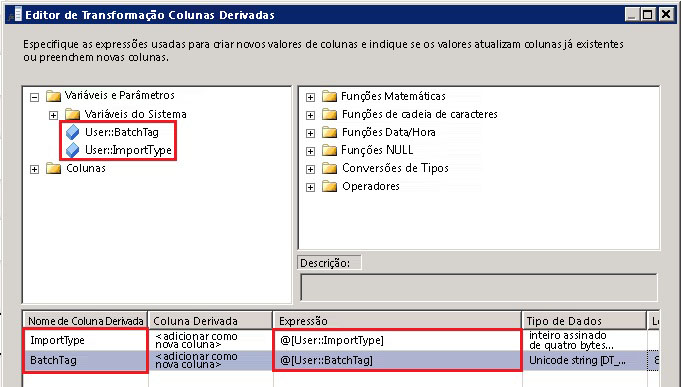681x387 pixels.
Task: Click the Operadores folder icon
Action: [329, 186]
